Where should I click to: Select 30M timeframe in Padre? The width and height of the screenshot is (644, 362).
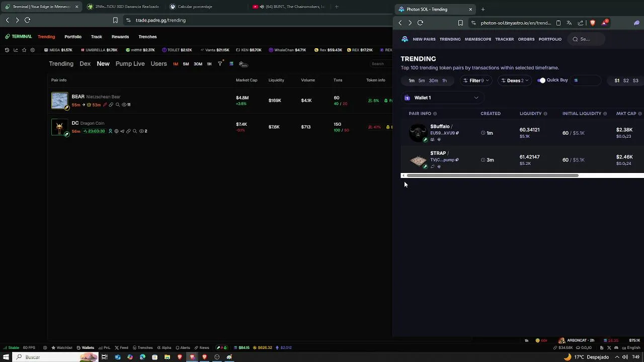(x=198, y=64)
